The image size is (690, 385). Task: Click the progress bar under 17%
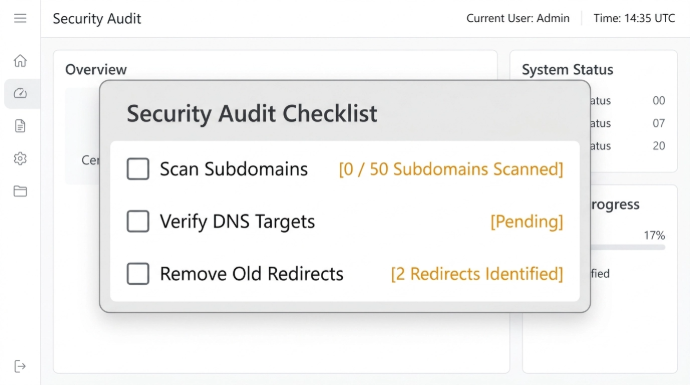[628, 248]
